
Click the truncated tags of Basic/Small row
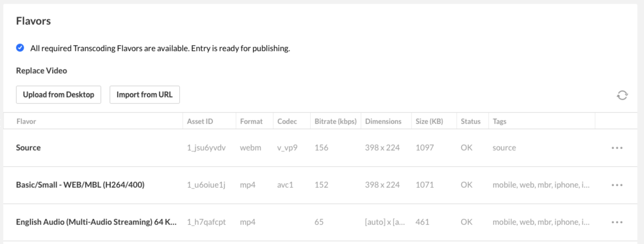(x=541, y=185)
